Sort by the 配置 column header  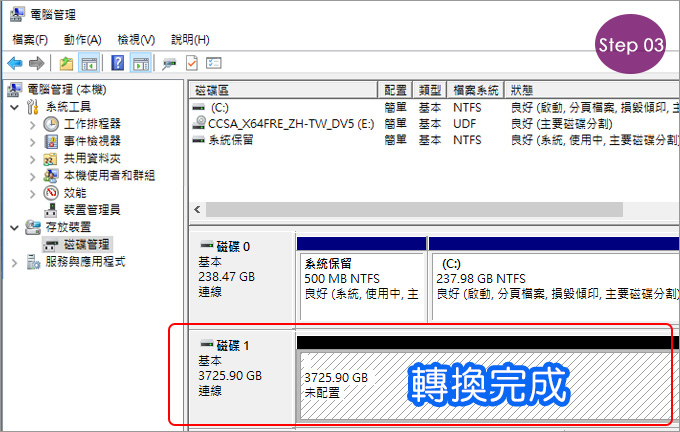[x=395, y=90]
